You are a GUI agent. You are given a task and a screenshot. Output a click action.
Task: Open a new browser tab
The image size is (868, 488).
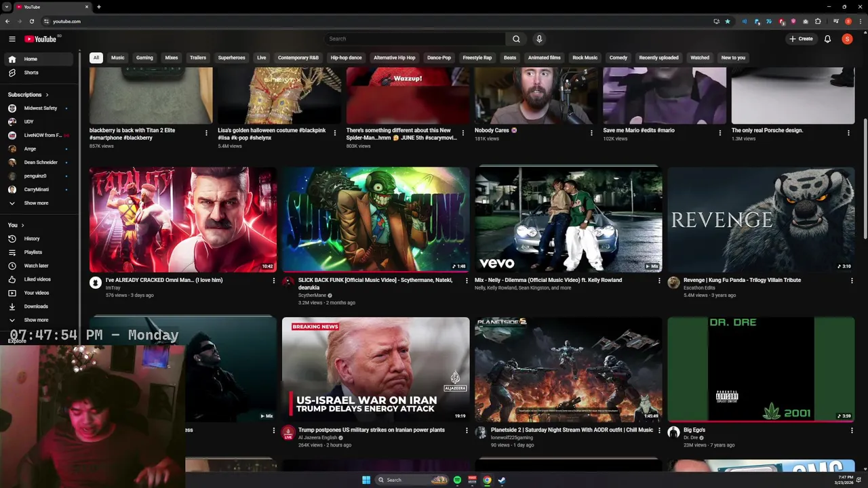[x=99, y=7]
